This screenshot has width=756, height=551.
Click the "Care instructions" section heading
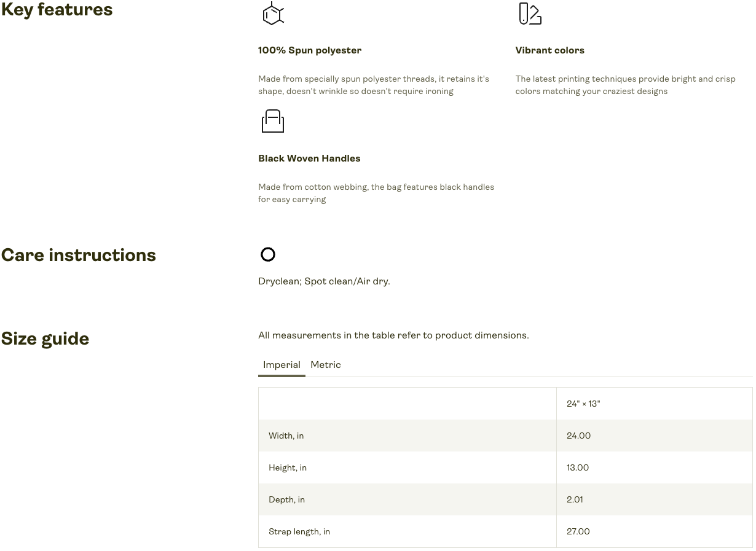(78, 256)
